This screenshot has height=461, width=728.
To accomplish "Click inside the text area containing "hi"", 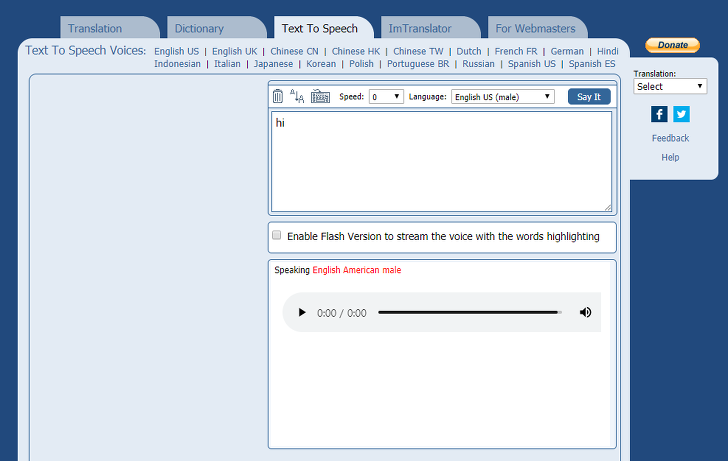I will [441, 162].
